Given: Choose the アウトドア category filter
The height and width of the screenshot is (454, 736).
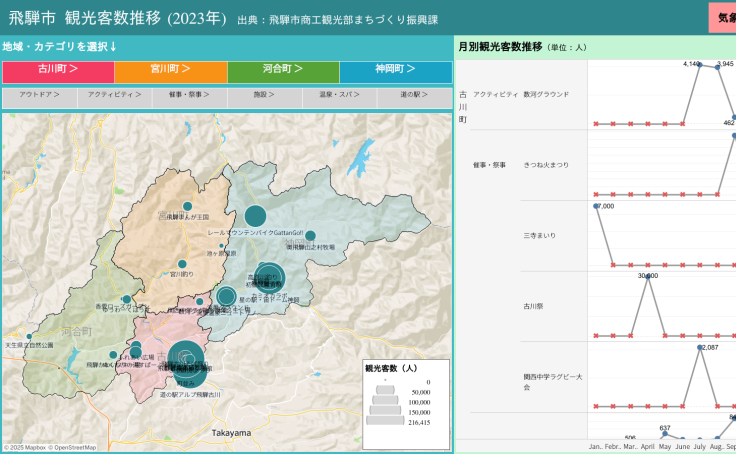Looking at the screenshot, I should (40, 97).
